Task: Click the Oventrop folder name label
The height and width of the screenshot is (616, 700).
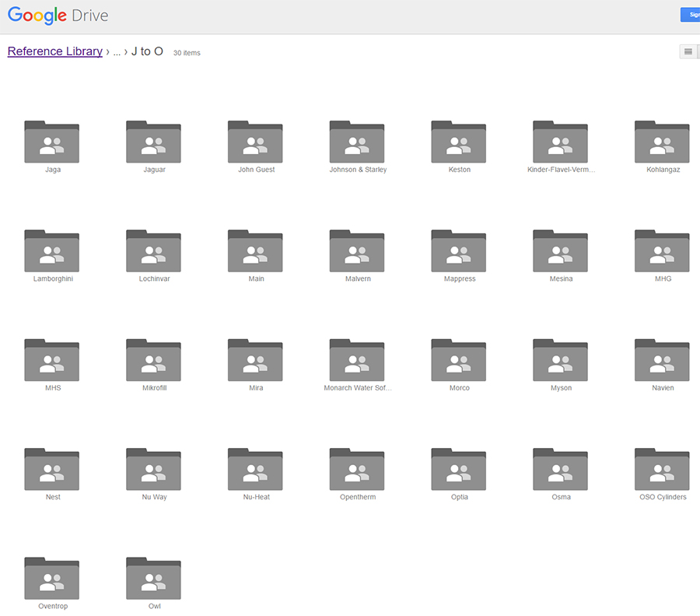Action: click(53, 606)
